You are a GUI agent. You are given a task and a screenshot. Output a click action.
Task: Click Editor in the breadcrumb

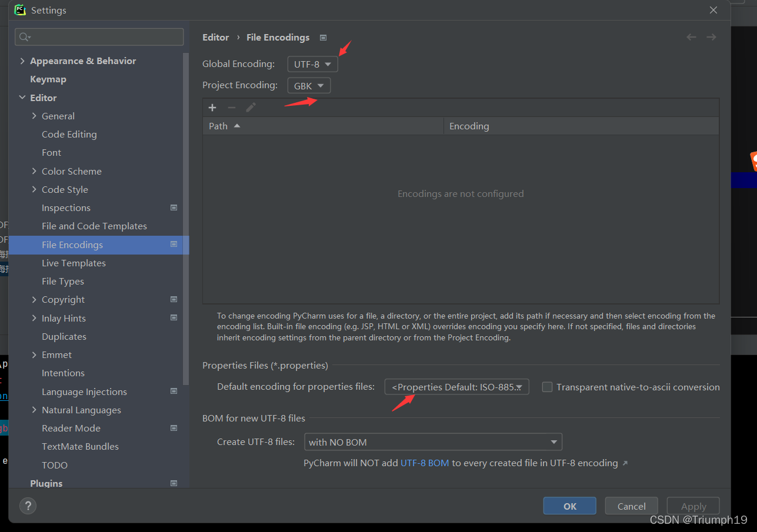point(216,37)
